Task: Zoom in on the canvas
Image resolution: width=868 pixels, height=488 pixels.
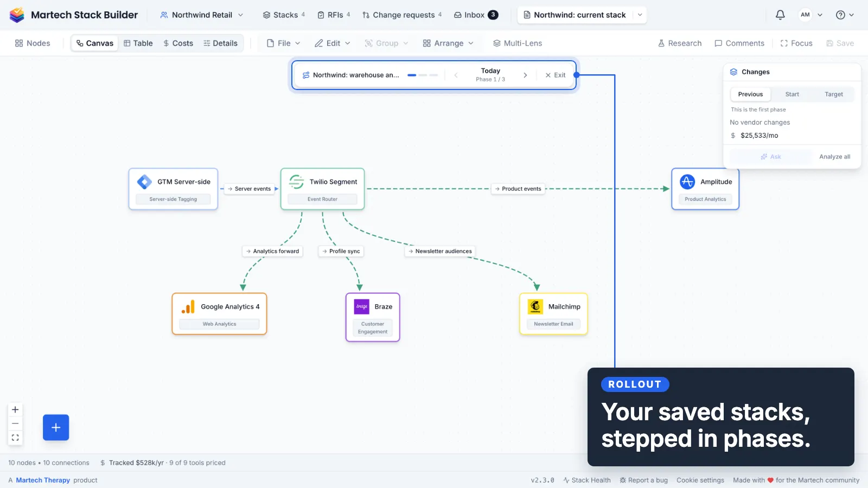Action: click(x=15, y=410)
